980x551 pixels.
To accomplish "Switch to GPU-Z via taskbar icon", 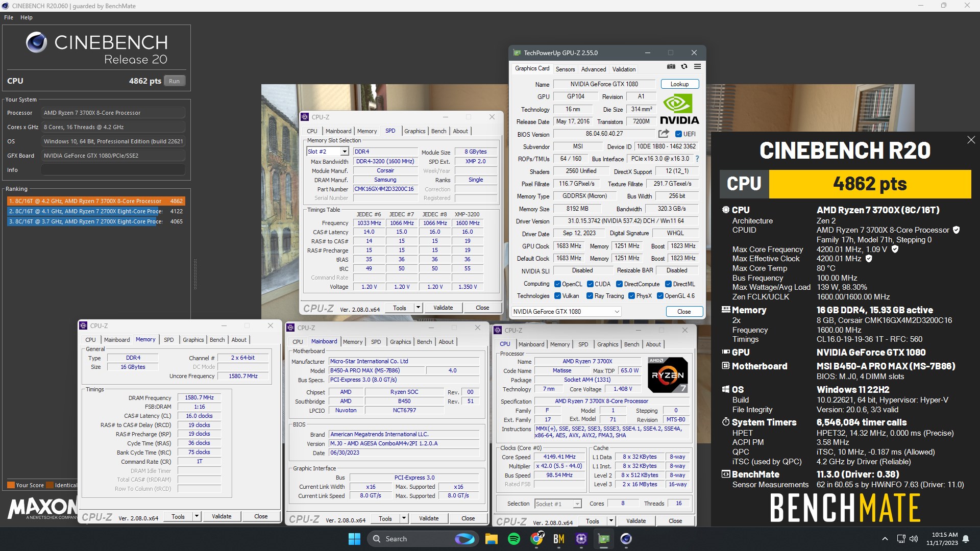I will click(604, 539).
